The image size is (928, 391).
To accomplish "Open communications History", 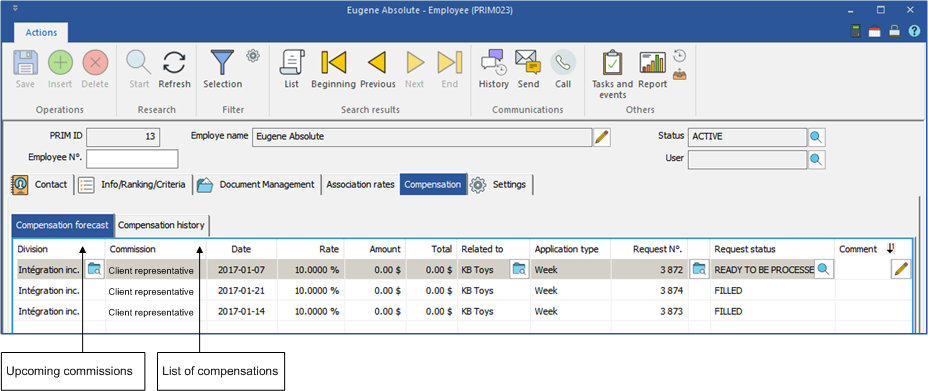I will pos(494,62).
